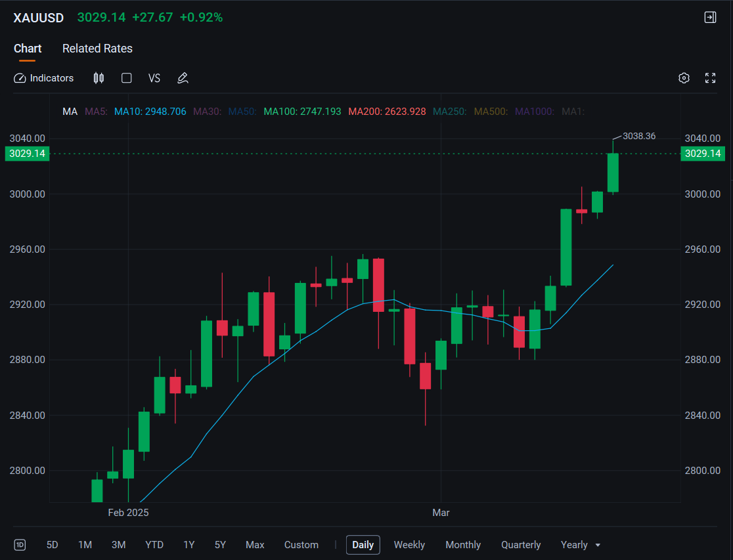
Task: Toggle the MA5 moving average
Action: tap(96, 112)
